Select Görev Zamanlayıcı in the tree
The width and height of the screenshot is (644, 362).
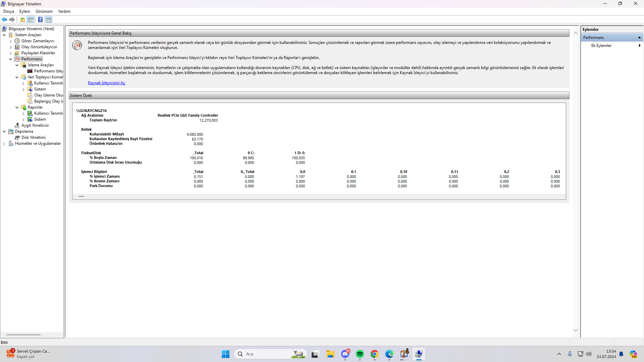[x=38, y=41]
